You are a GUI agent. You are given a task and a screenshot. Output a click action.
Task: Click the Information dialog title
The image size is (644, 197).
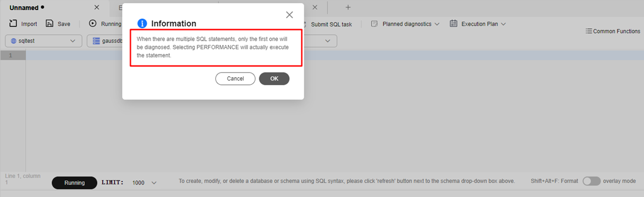tap(174, 24)
